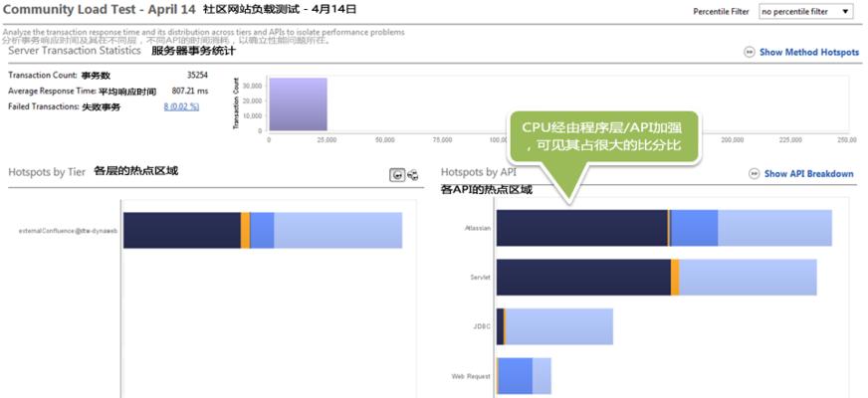Click the Show API Breakdown link
The image size is (868, 398).
click(x=808, y=174)
